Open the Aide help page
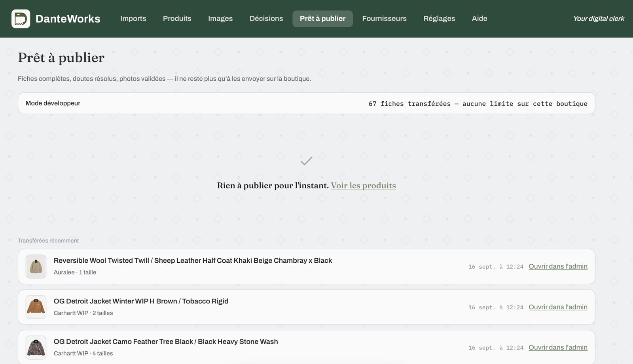Screen dimensions: 633x364 (479, 19)
